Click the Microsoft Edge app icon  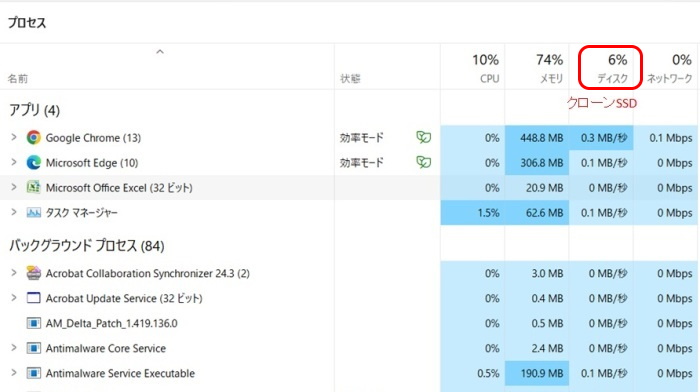coord(33,163)
